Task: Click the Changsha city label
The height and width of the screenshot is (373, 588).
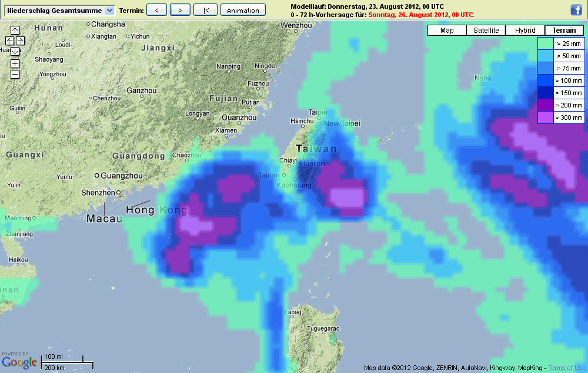Action: [x=108, y=24]
